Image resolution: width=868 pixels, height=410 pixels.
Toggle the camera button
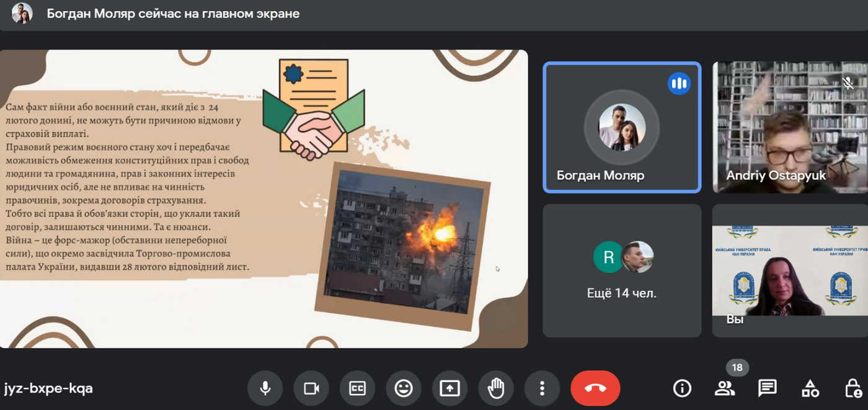[311, 388]
